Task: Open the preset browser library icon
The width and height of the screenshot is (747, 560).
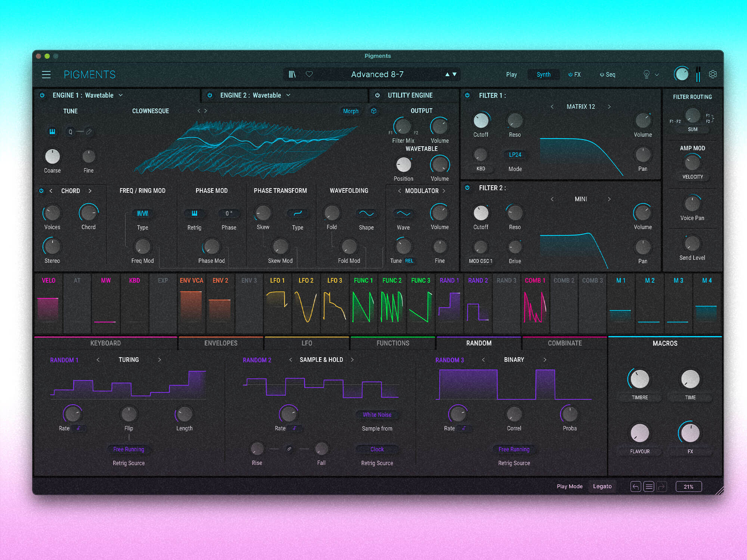Action: click(x=292, y=74)
